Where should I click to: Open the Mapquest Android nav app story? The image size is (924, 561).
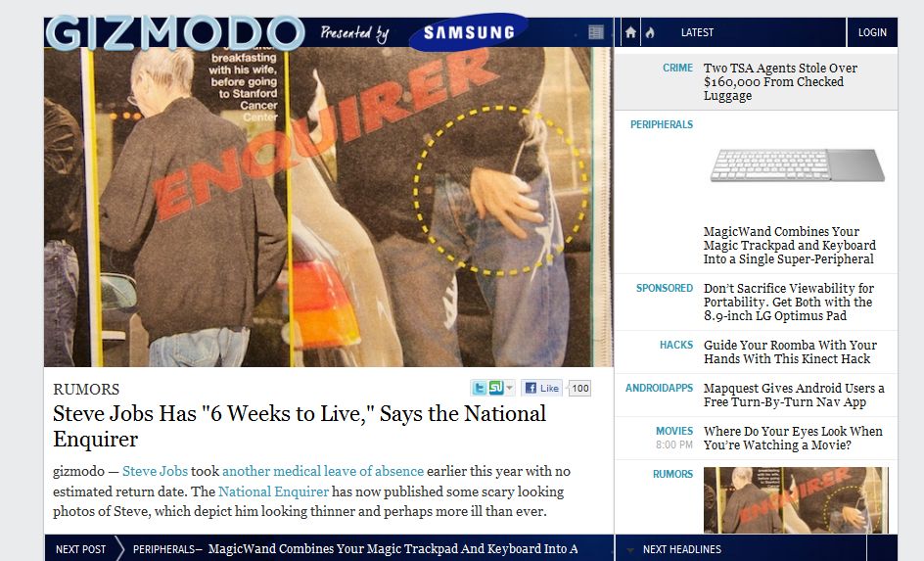pyautogui.click(x=793, y=395)
